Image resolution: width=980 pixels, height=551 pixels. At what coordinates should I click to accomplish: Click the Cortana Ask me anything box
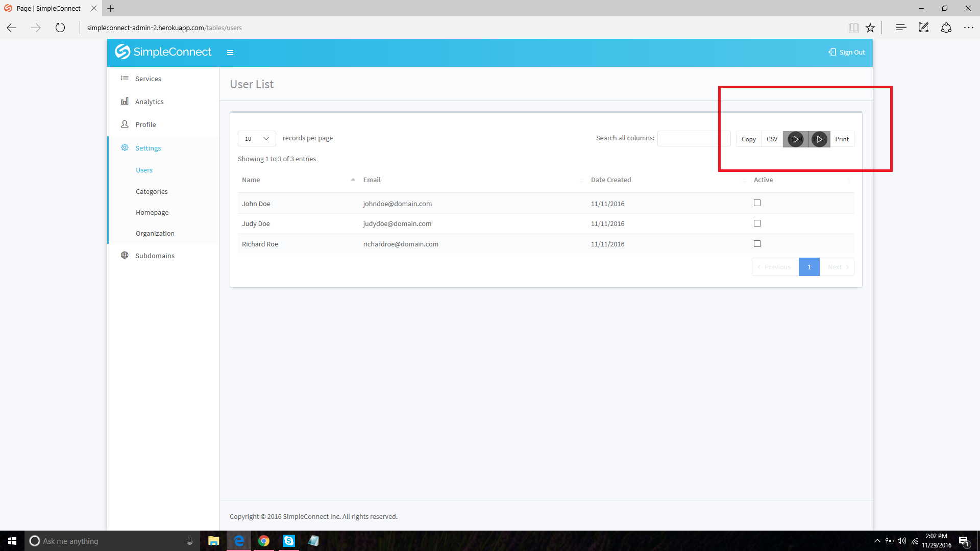coord(111,541)
